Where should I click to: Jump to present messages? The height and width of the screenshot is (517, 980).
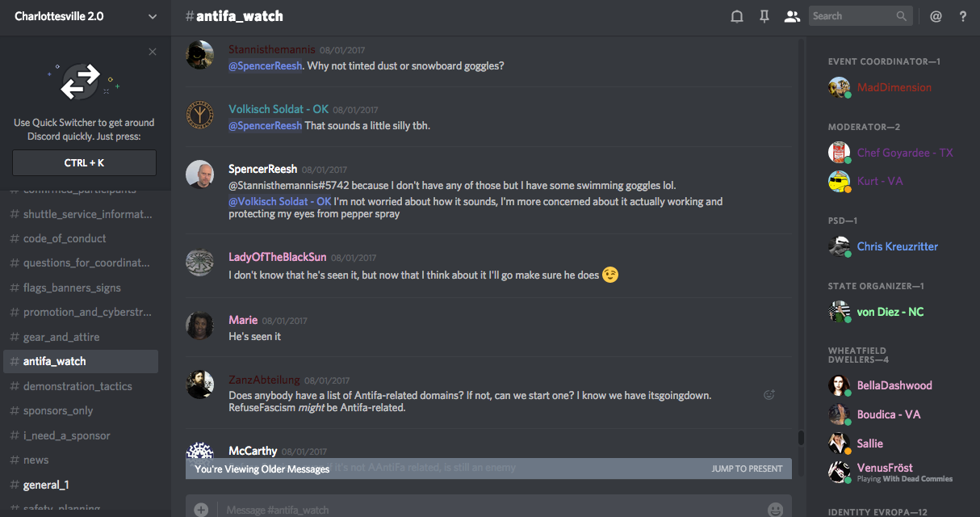coord(747,469)
